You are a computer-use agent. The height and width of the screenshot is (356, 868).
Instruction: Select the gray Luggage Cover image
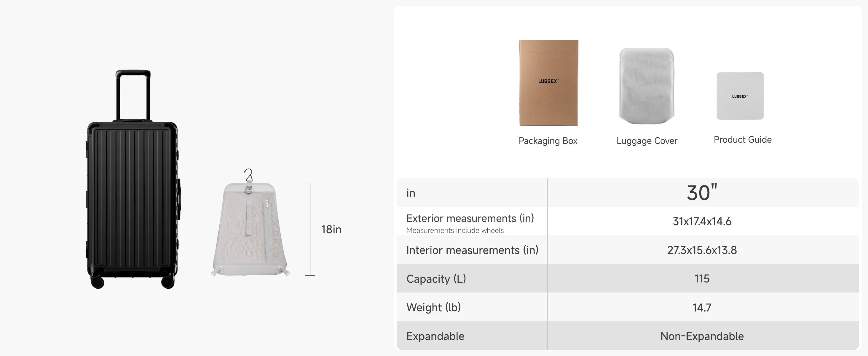click(647, 86)
